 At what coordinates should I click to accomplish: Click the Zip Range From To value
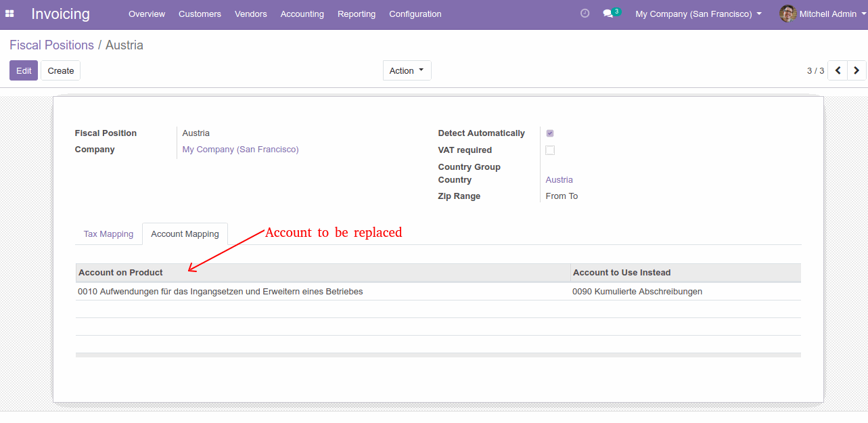click(x=562, y=196)
